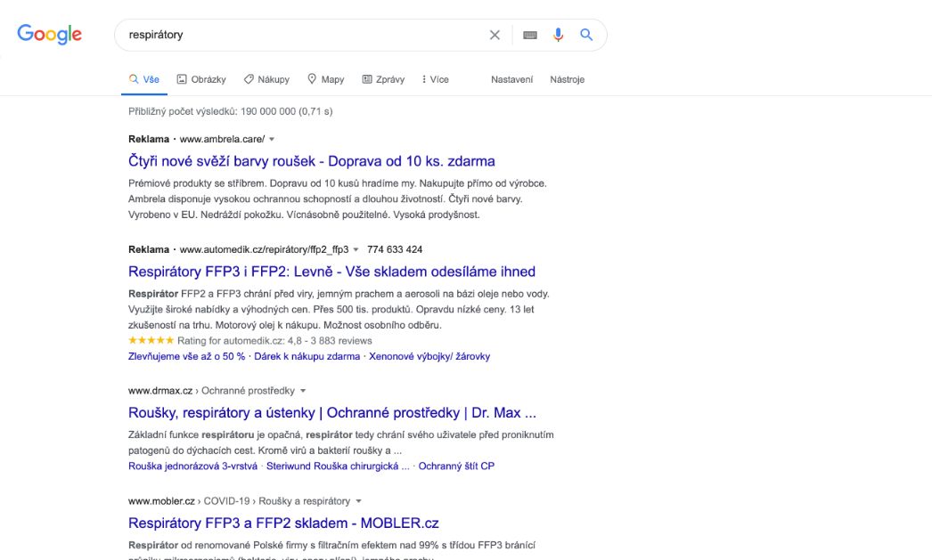Open result Respirátory FFP3 a FFP2 skladem MOBLER.cz
Image resolution: width=932 pixels, height=560 pixels.
(283, 523)
